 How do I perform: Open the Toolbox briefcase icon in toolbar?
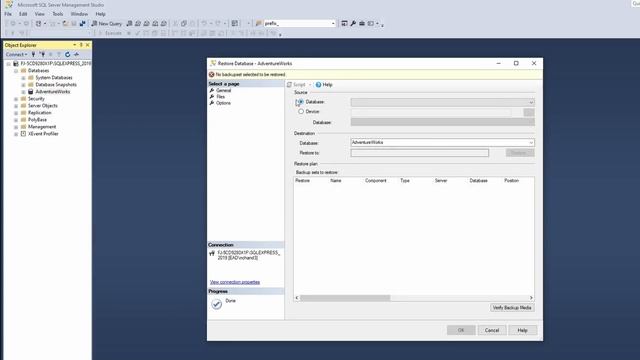(362, 24)
